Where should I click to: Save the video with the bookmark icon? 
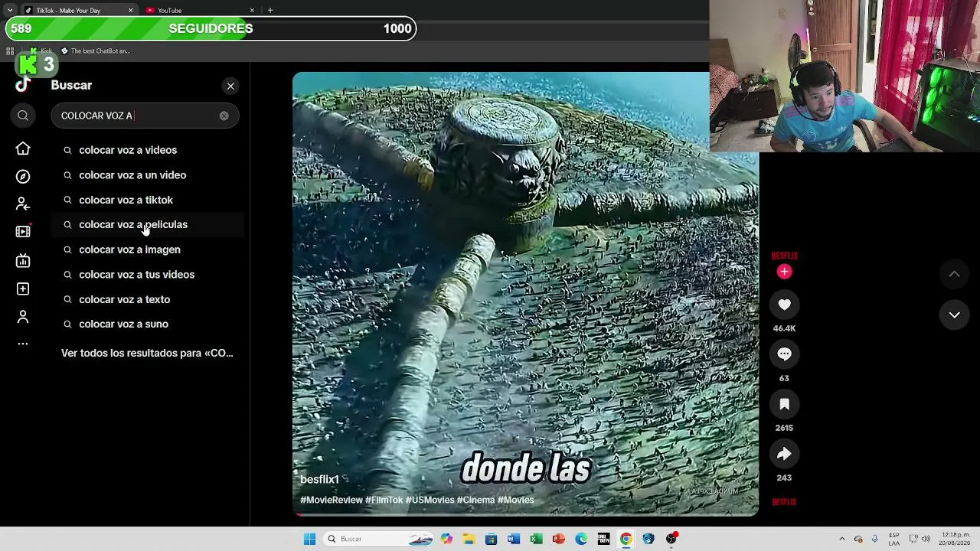(x=784, y=404)
